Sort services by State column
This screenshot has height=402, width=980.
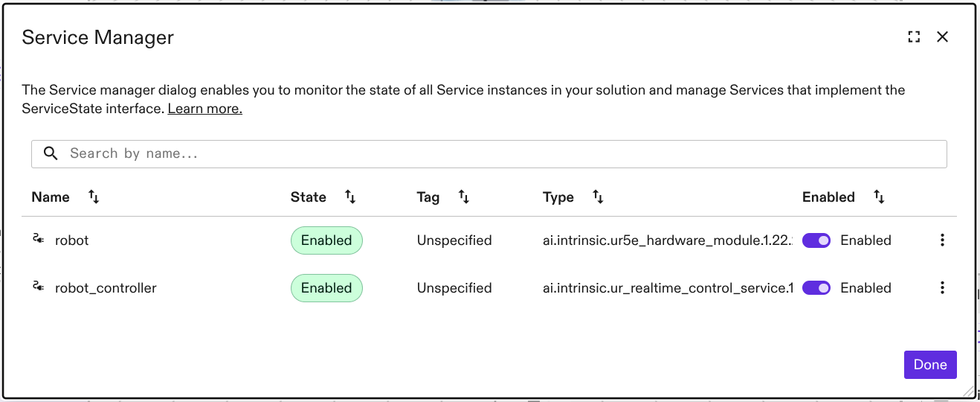click(350, 197)
